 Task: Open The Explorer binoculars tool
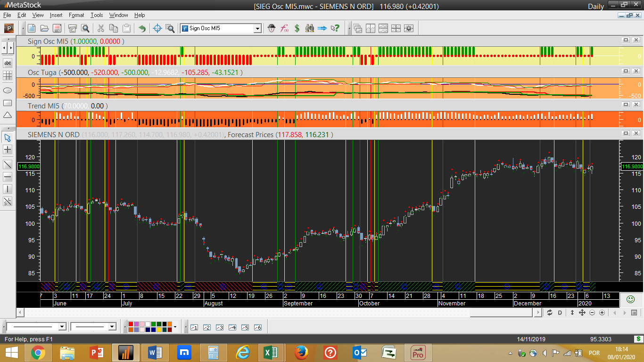pos(310,28)
